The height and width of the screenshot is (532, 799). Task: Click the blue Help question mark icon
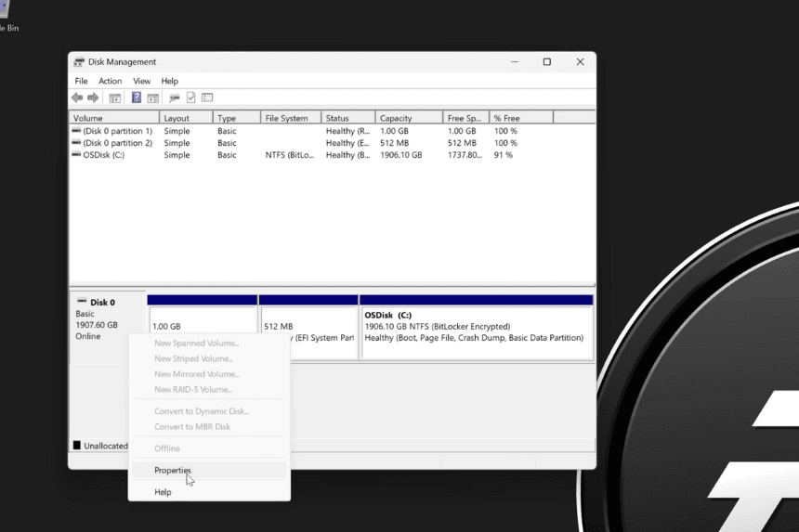(x=137, y=98)
